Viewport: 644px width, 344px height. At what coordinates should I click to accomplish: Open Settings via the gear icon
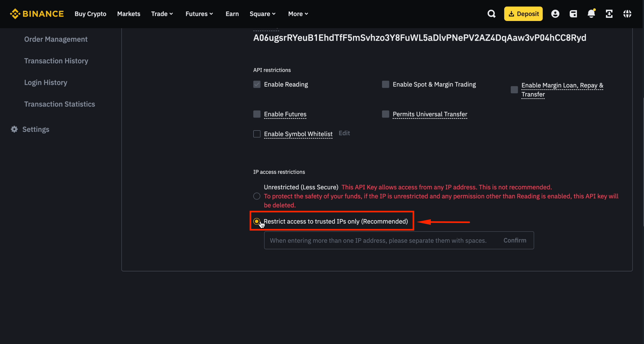coord(14,129)
